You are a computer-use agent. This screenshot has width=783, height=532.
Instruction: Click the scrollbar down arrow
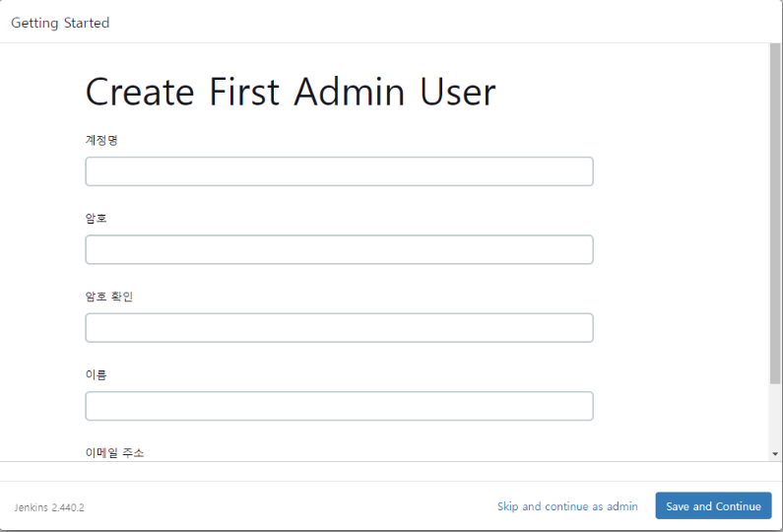775,453
